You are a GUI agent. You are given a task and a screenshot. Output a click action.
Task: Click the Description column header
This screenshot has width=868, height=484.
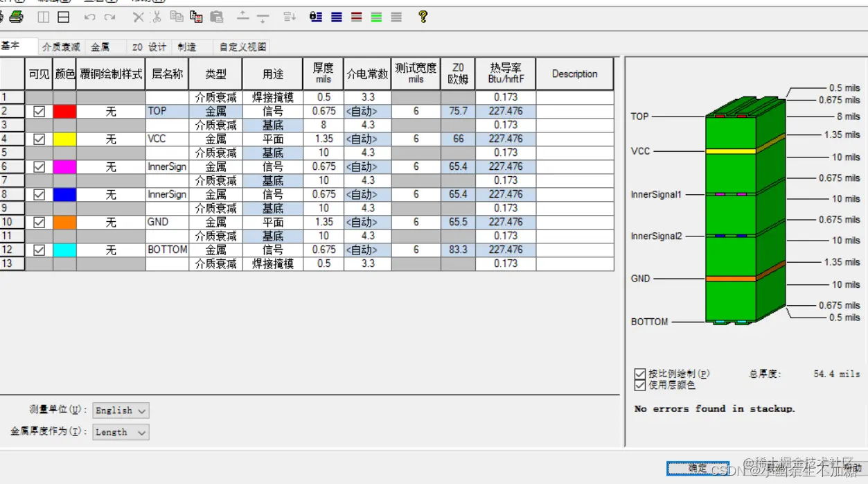(x=574, y=74)
